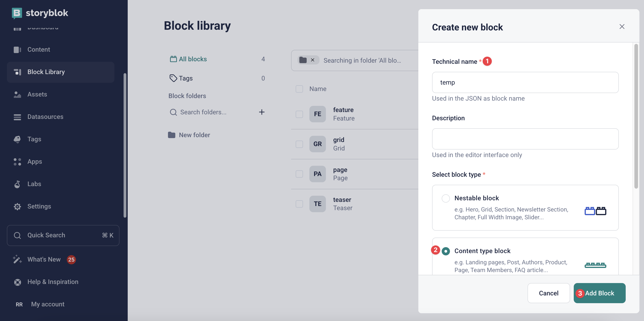
Task: Click the Help & Inspiration icon
Action: tap(17, 282)
